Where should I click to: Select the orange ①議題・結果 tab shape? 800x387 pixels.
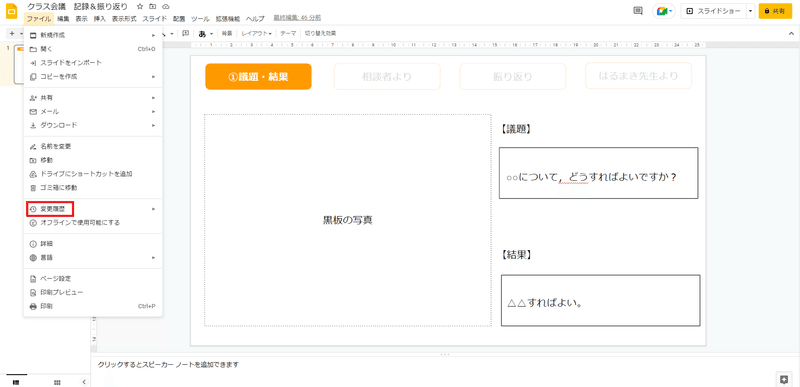coord(258,76)
